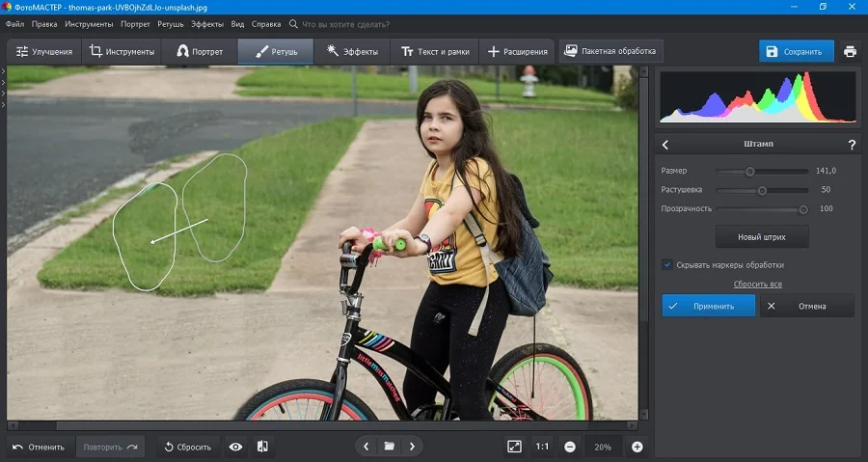
Task: Open the before/after compare view icon
Action: [262, 447]
